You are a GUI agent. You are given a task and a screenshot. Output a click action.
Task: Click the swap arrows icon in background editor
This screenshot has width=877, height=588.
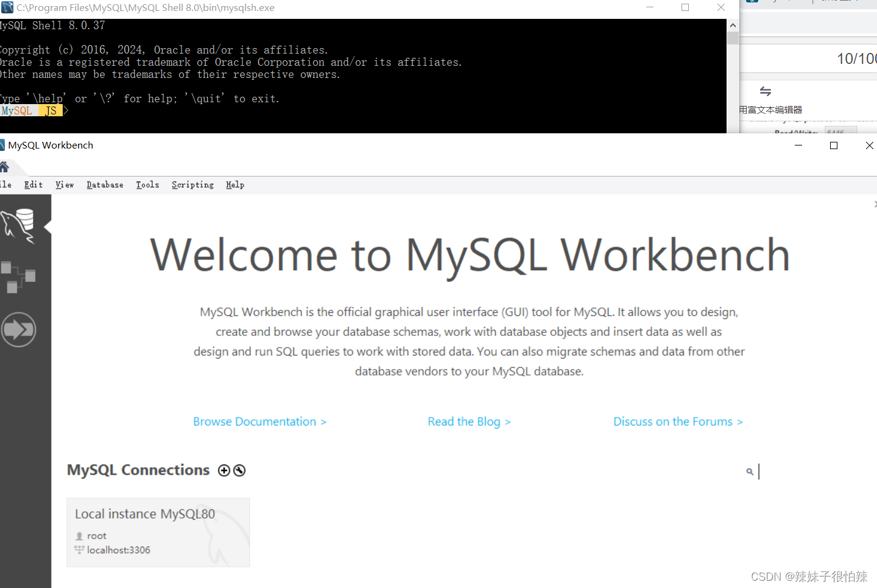(x=766, y=91)
